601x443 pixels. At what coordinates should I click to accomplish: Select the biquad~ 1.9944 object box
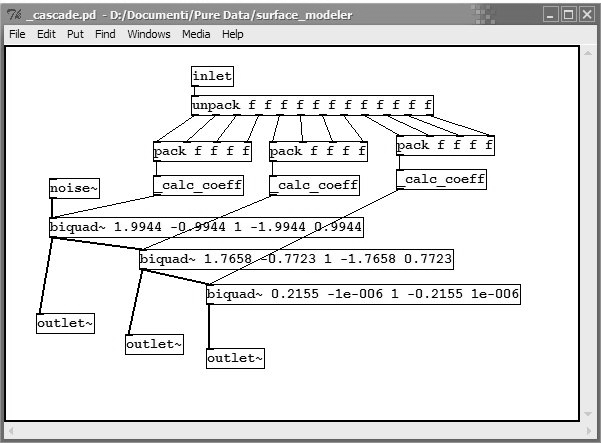(206, 227)
